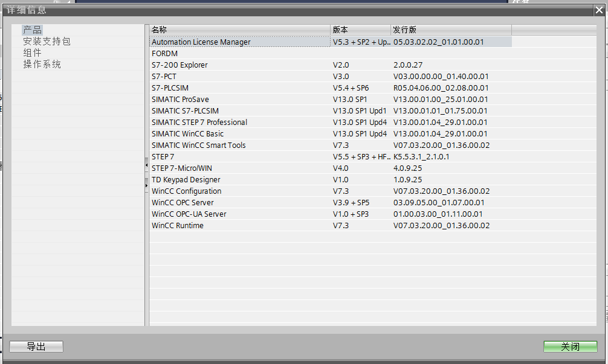608x364 pixels.
Task: Click release value 4.0.9.25
Action: [x=407, y=168]
